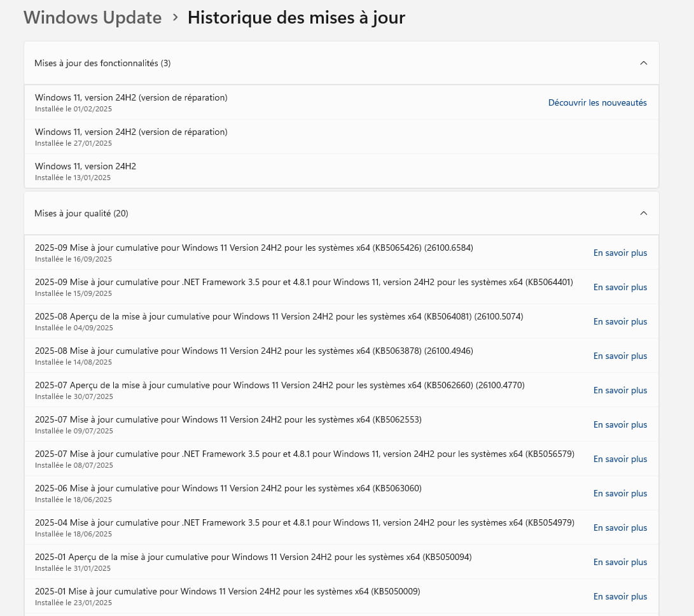Screen dimensions: 694x616
Task: Click 'Installée le 15/09/2025' date text
Action: tap(74, 293)
